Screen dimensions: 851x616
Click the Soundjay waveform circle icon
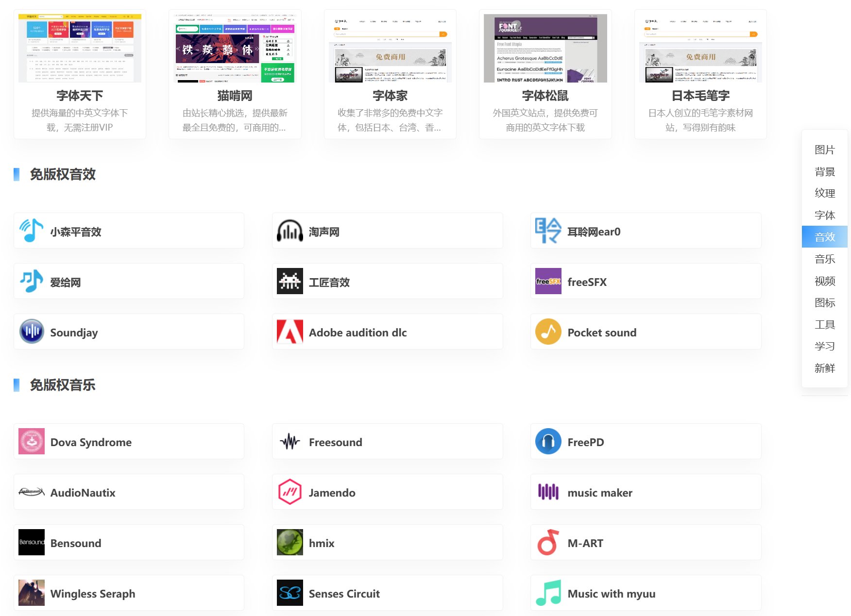(32, 332)
